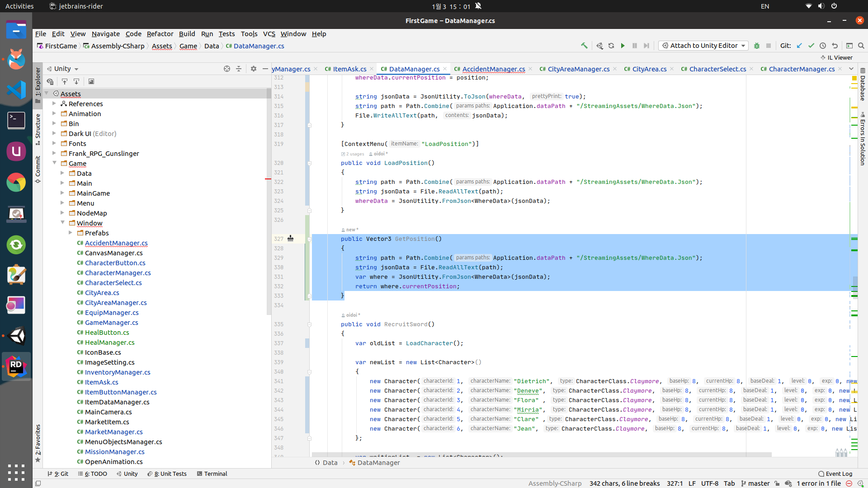Click the green Play in Unity button

[x=623, y=46]
